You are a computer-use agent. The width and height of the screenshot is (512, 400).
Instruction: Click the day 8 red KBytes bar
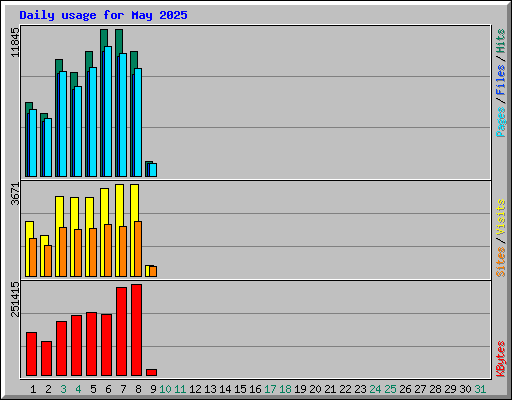(x=136, y=330)
